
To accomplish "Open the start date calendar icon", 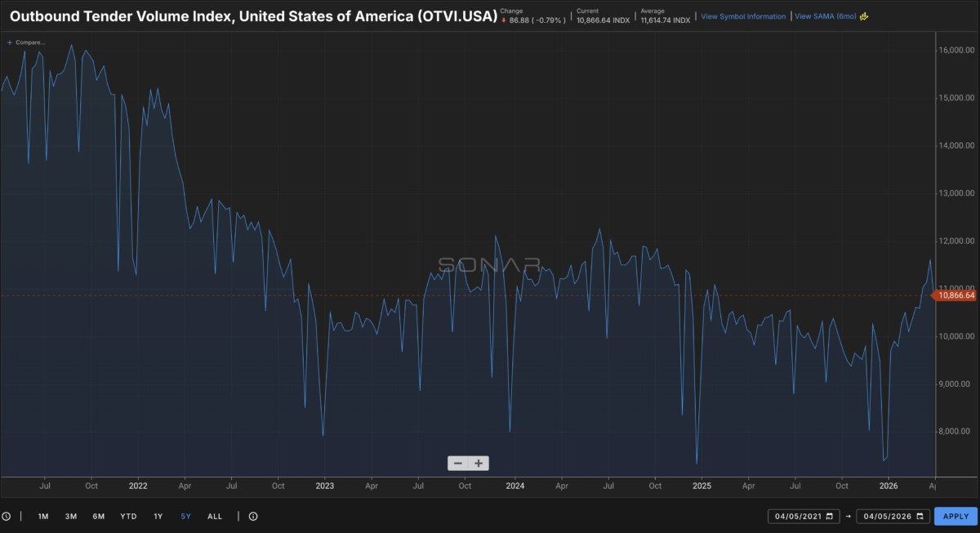I will [x=831, y=517].
